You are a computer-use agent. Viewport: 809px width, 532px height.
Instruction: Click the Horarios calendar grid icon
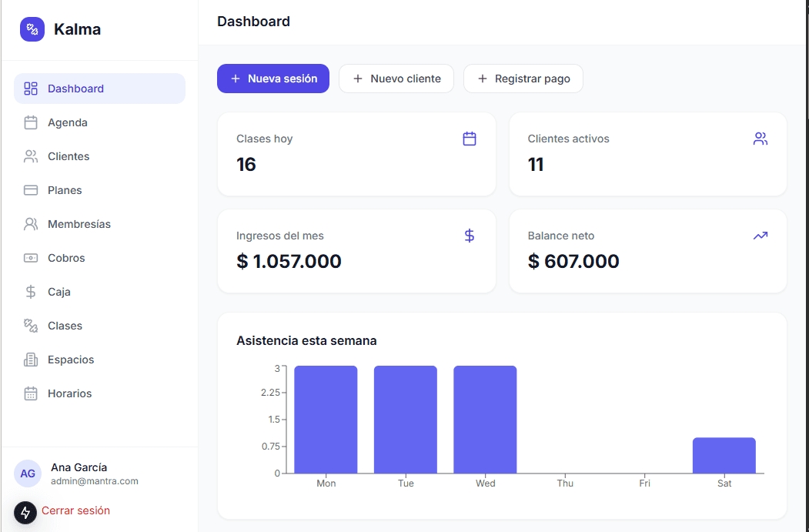(31, 393)
